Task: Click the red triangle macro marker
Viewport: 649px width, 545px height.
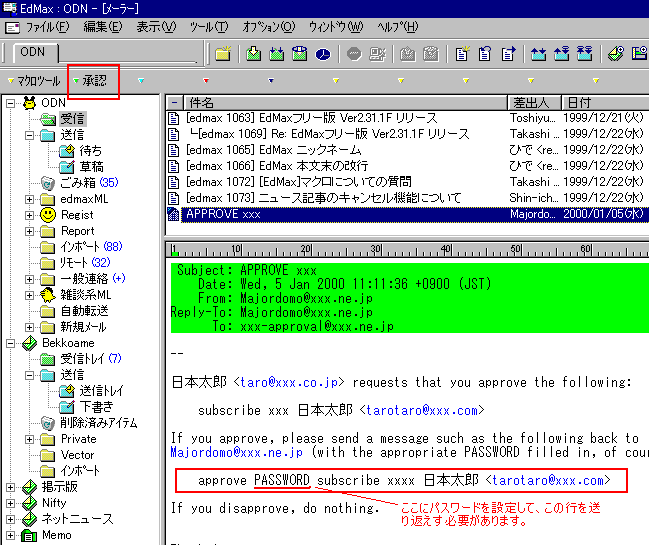Action: (x=206, y=81)
